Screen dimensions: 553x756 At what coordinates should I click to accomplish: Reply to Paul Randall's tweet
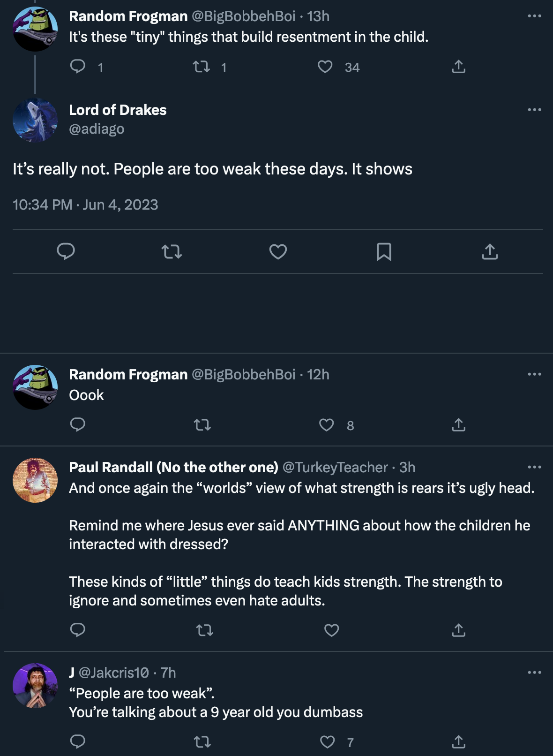78,630
